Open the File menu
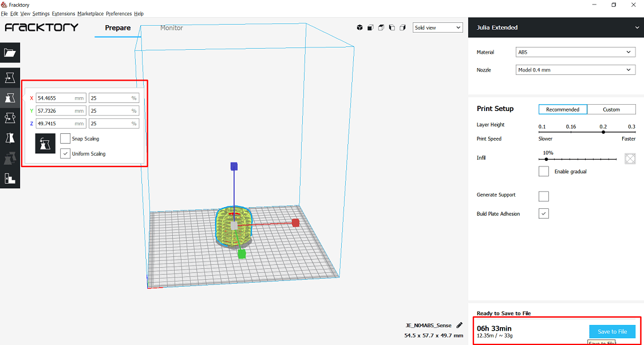The width and height of the screenshot is (644, 345). click(x=5, y=14)
